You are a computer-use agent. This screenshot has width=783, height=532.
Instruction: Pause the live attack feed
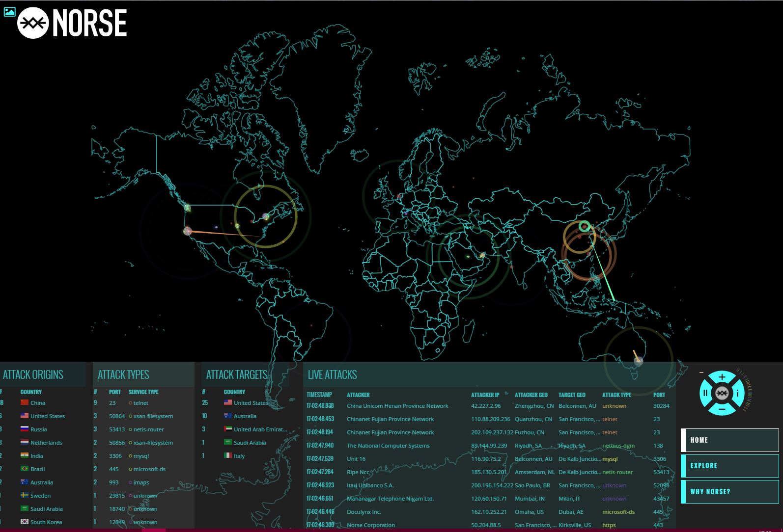(705, 393)
